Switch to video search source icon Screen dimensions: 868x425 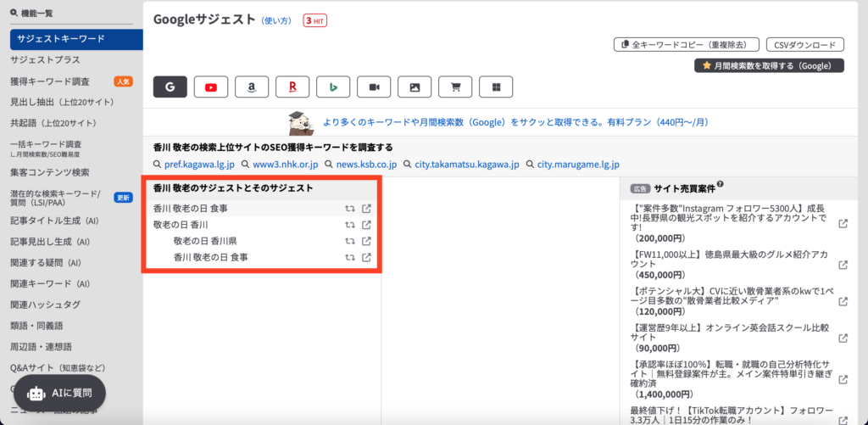[x=374, y=87]
